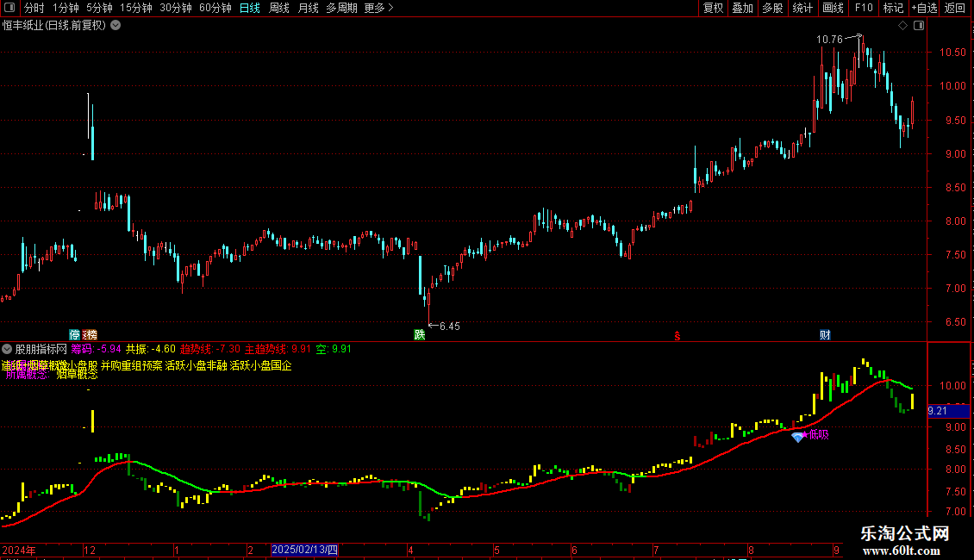The height and width of the screenshot is (560, 974).
Task: Click the blue diamond 低吸 signal icon
Action: (x=797, y=437)
